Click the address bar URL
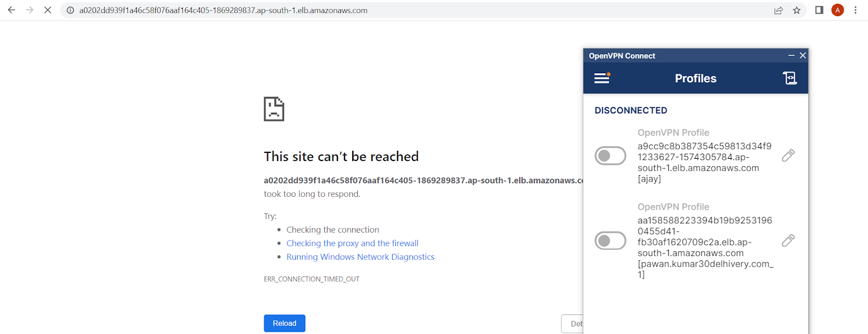 (x=224, y=10)
